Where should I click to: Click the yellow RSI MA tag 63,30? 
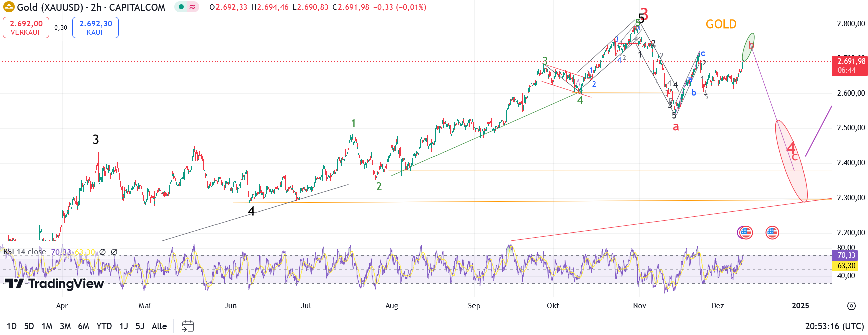(846, 266)
